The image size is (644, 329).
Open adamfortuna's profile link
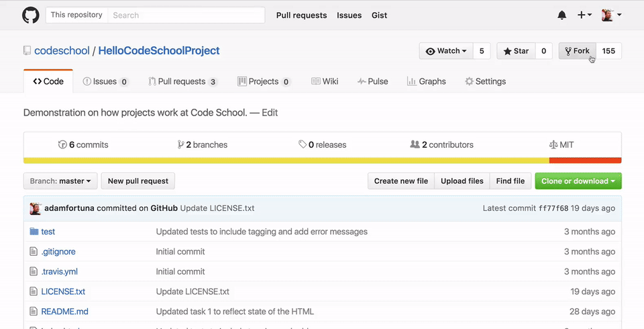(x=69, y=208)
